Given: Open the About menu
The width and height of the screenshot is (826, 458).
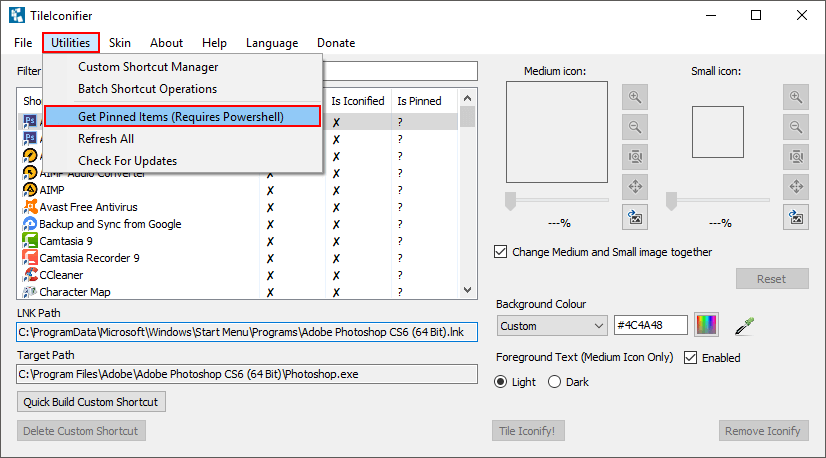Looking at the screenshot, I should pos(166,43).
